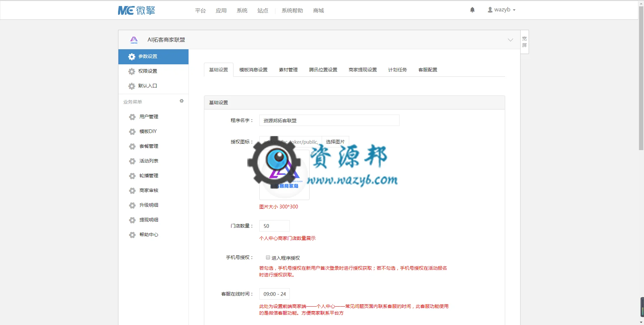Open the 提现明细 sidebar link
The width and height of the screenshot is (644, 325).
149,220
